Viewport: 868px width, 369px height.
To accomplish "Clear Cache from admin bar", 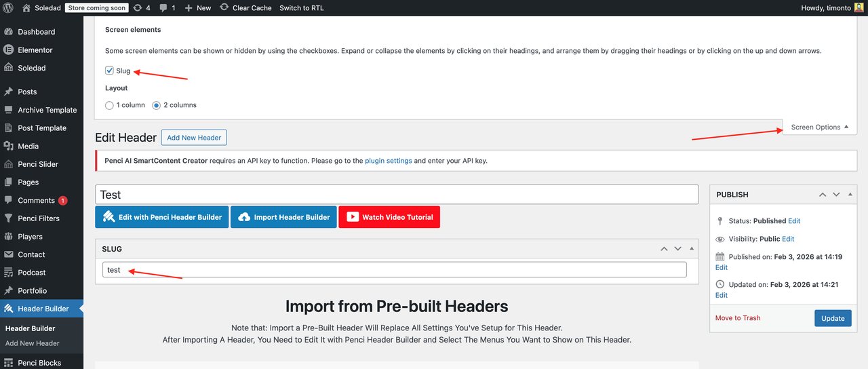I will 245,7.
